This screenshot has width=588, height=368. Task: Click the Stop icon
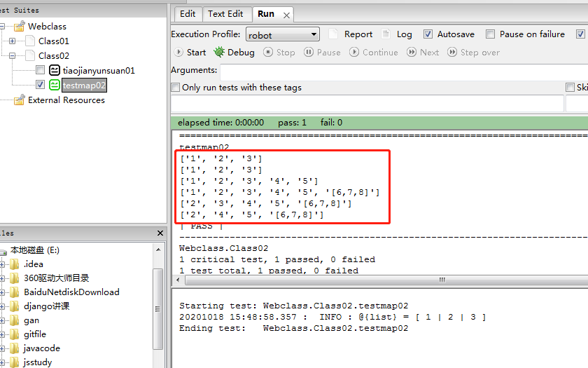tap(267, 52)
